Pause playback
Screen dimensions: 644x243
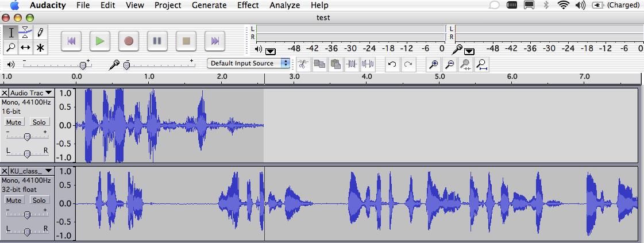click(157, 41)
